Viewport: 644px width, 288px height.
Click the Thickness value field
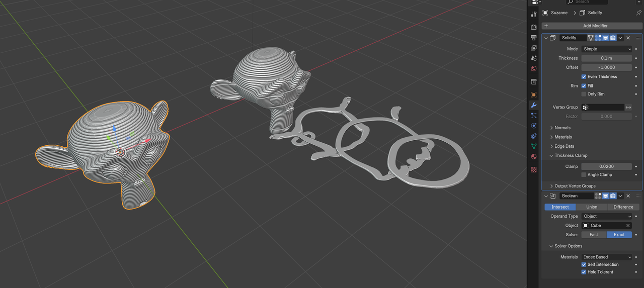tap(606, 58)
